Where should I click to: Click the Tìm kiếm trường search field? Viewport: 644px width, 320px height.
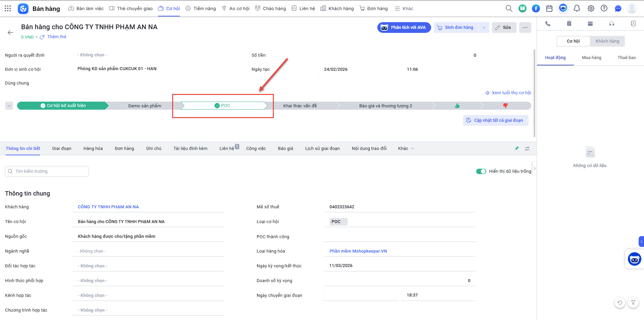[x=47, y=171]
